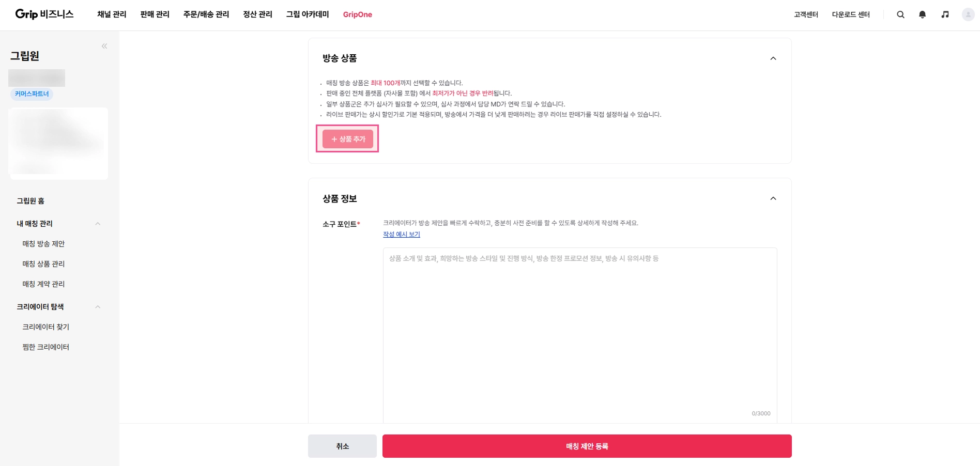Open the user profile avatar
This screenshot has width=980, height=466.
click(x=968, y=14)
